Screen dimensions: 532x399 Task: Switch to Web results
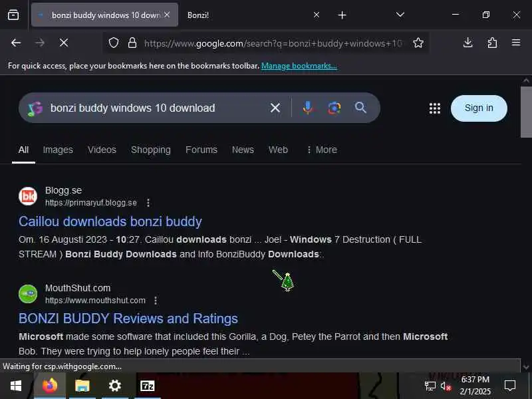(278, 150)
